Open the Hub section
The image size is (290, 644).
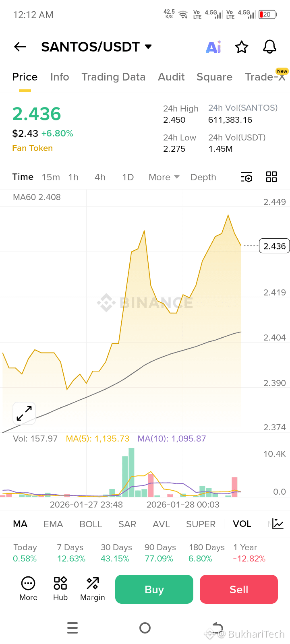pyautogui.click(x=60, y=588)
